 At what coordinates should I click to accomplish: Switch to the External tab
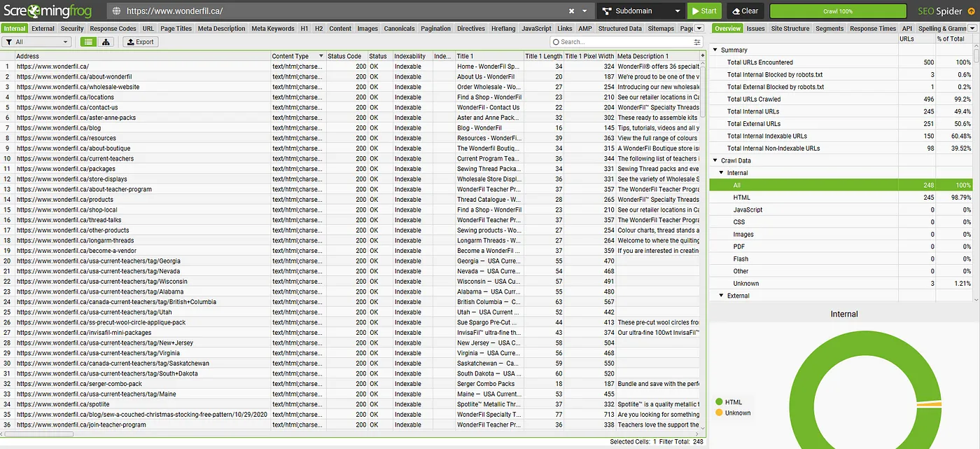click(43, 29)
